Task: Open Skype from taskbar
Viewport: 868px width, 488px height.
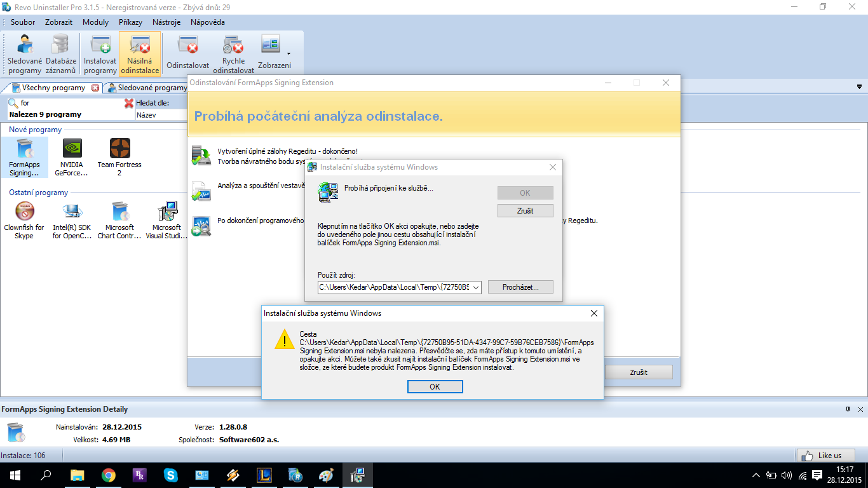Action: tap(170, 475)
